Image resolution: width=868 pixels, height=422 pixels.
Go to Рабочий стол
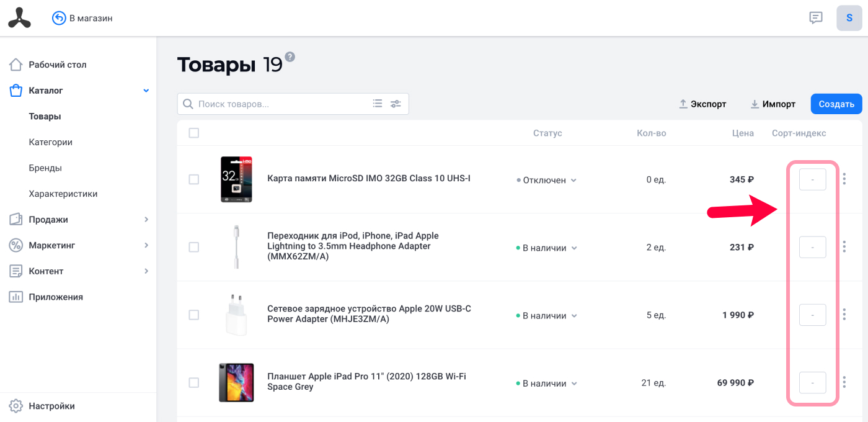[58, 65]
